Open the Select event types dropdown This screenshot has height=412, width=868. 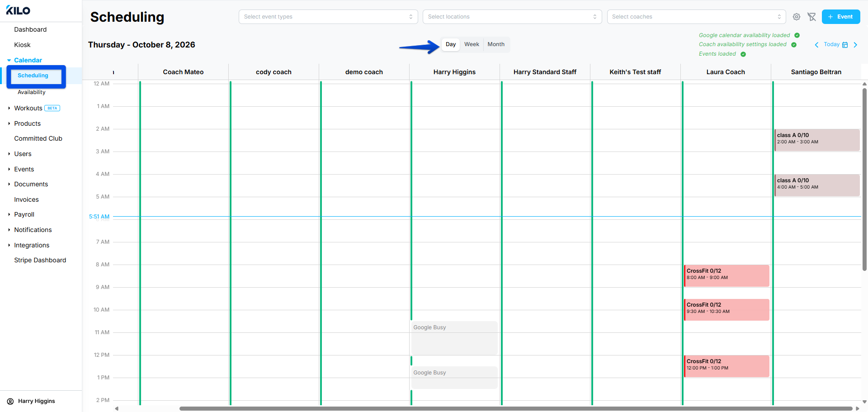[x=328, y=17]
